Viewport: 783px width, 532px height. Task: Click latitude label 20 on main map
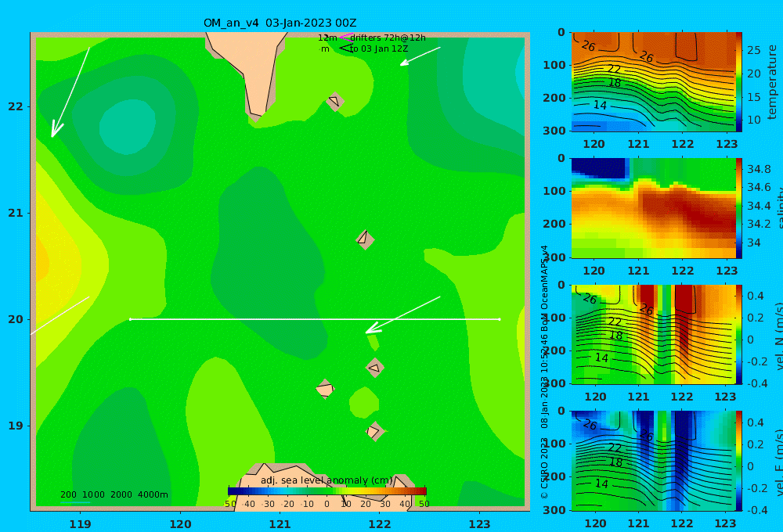pyautogui.click(x=16, y=319)
